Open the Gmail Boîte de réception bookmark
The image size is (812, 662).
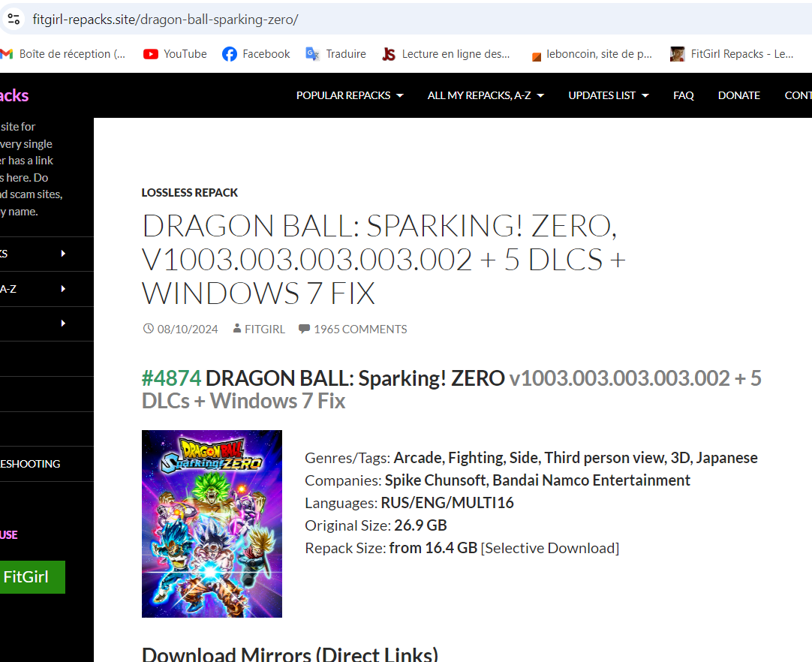[x=63, y=54]
